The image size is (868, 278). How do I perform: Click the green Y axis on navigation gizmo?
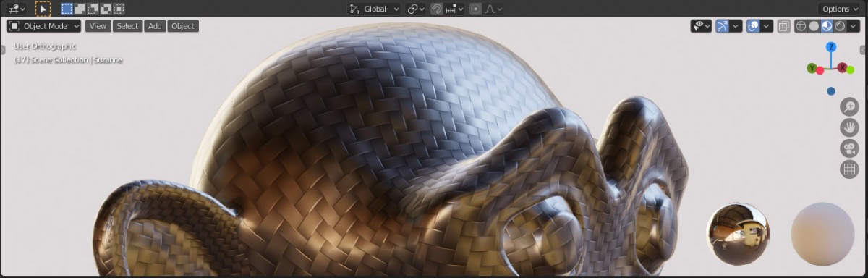click(812, 69)
